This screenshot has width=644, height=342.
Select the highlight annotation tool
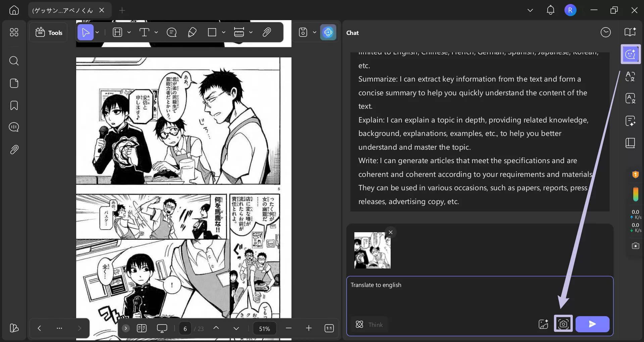[x=118, y=32]
